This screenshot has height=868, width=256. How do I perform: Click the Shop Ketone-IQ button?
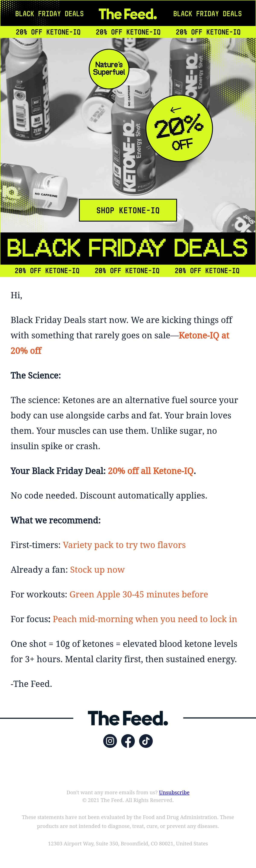(128, 210)
